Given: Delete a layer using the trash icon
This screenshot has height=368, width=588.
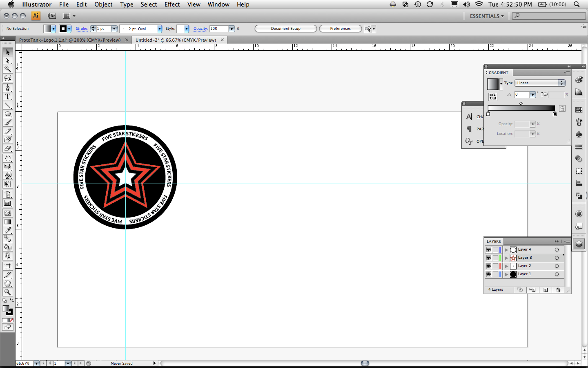Looking at the screenshot, I should pos(558,290).
